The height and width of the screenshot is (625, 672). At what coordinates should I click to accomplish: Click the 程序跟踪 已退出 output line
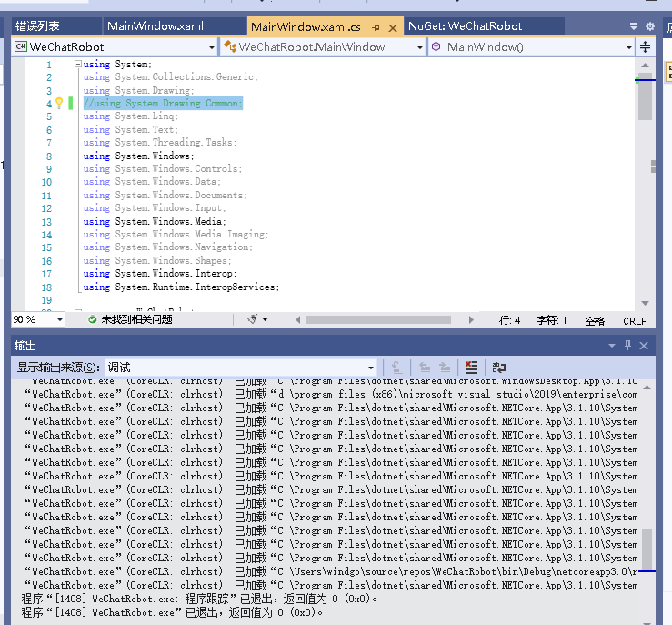pos(199,599)
